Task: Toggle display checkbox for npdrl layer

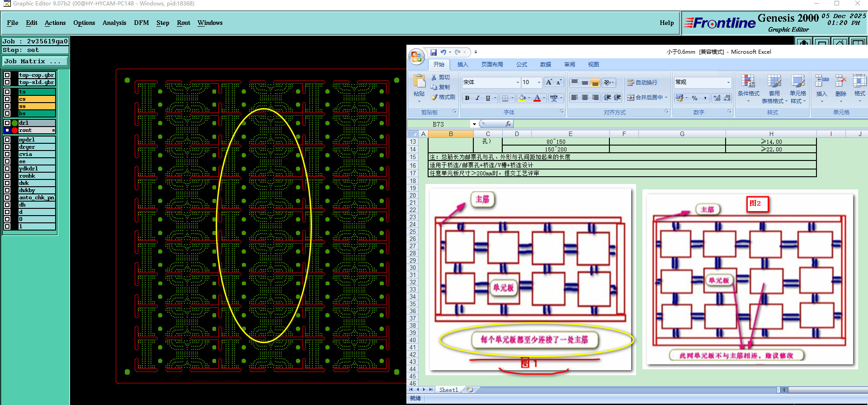Action: click(7, 140)
